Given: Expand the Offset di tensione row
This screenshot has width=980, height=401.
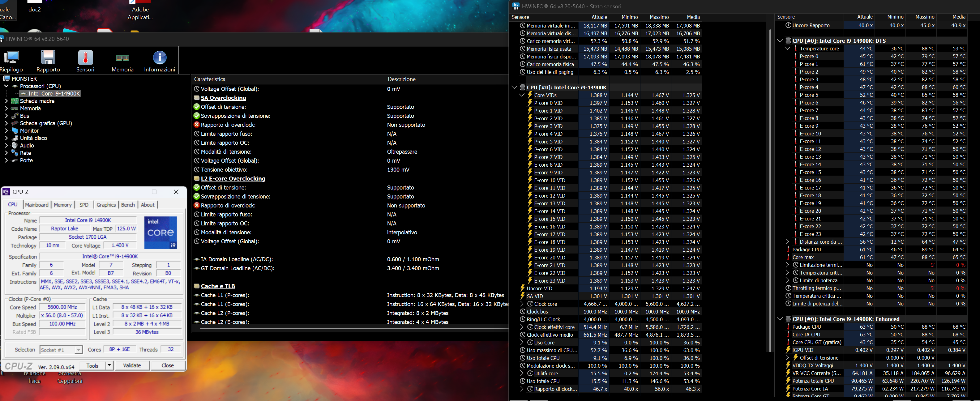Looking at the screenshot, I should pos(788,358).
